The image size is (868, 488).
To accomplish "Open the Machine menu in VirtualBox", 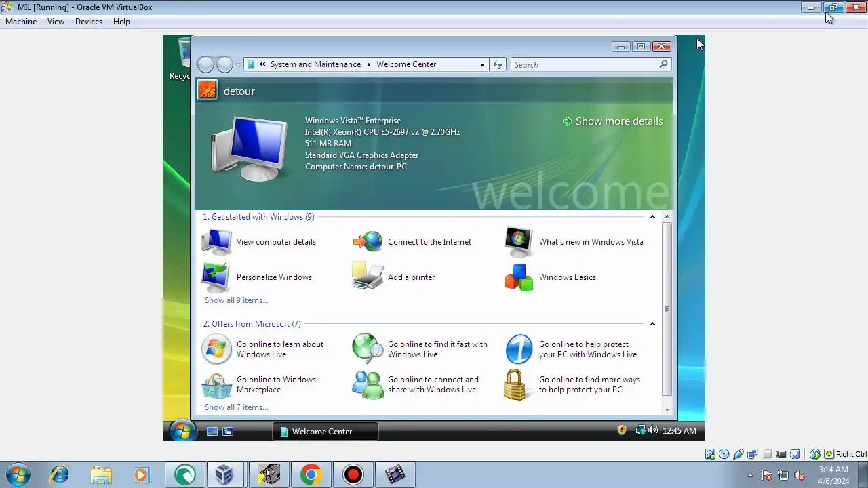I will pos(21,22).
